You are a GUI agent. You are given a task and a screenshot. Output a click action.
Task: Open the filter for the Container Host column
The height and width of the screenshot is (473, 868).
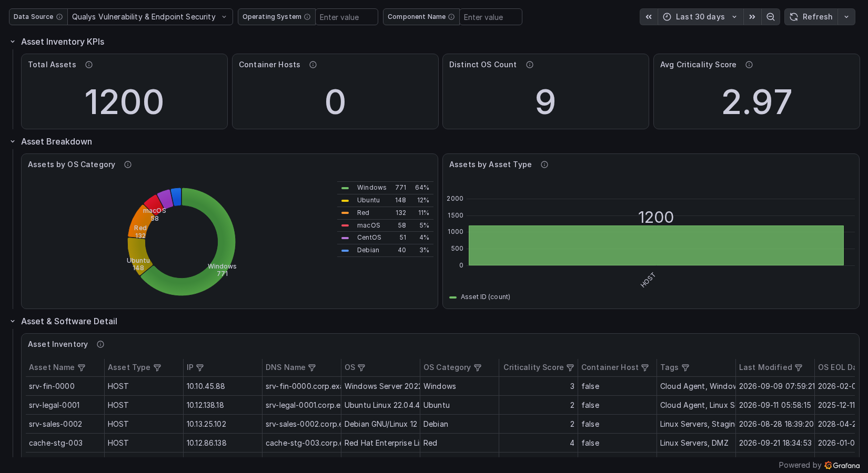point(645,368)
